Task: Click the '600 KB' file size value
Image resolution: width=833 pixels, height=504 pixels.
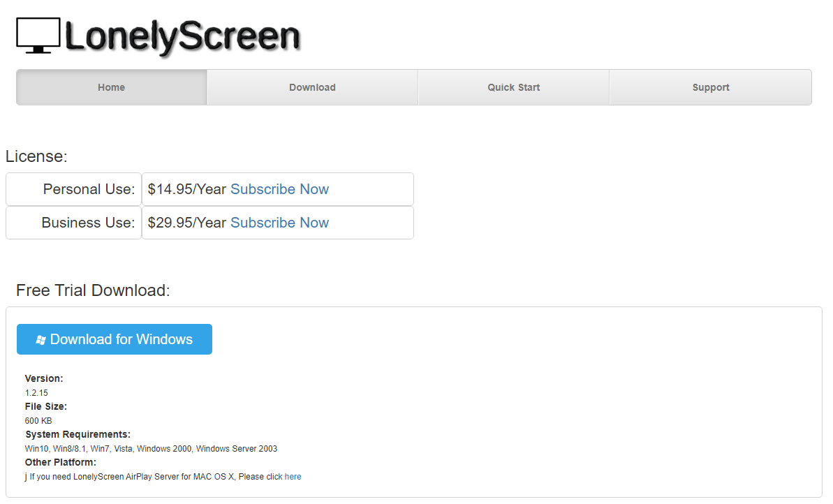Action: [38, 421]
